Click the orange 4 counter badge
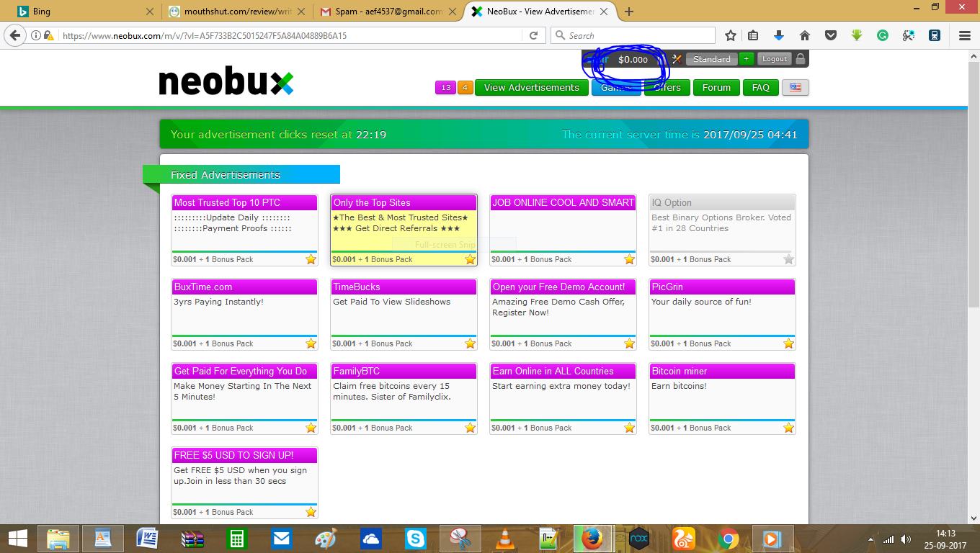Viewport: 980px width, 553px height. point(465,87)
